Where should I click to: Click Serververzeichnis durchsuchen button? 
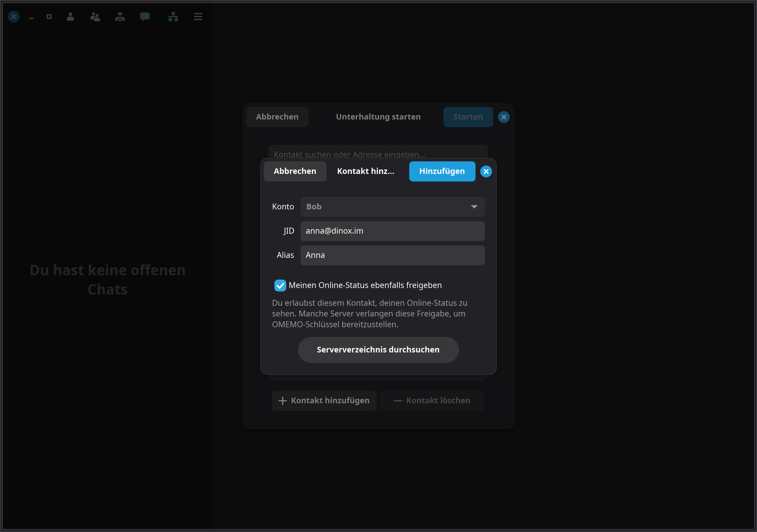pyautogui.click(x=378, y=350)
